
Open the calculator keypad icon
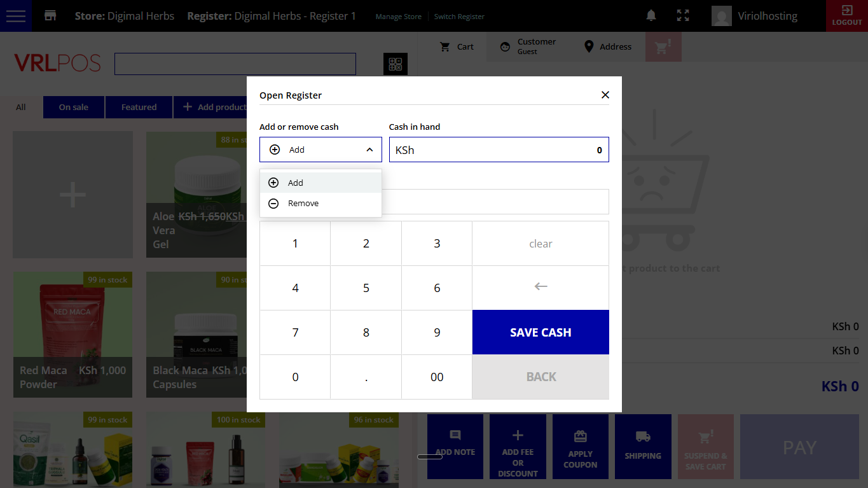coord(395,64)
